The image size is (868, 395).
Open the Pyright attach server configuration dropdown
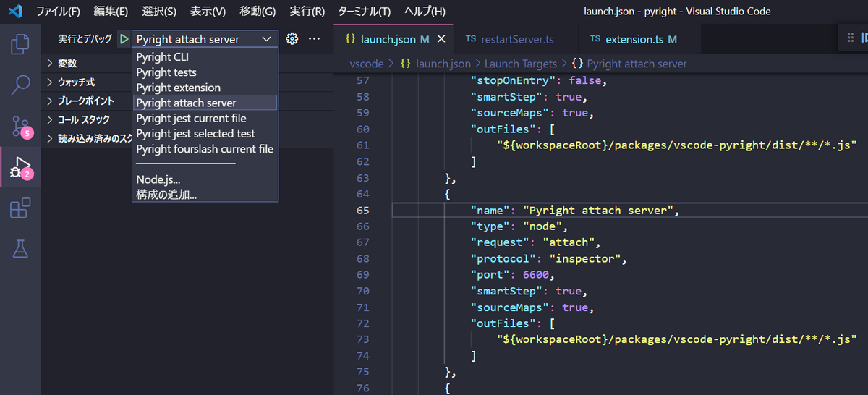coord(205,39)
